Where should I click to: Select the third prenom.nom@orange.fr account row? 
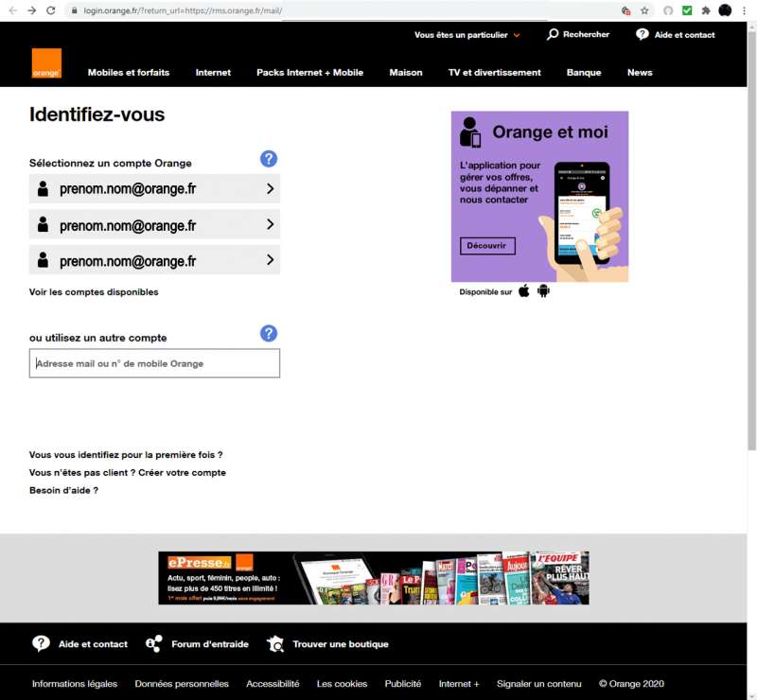pos(154,260)
